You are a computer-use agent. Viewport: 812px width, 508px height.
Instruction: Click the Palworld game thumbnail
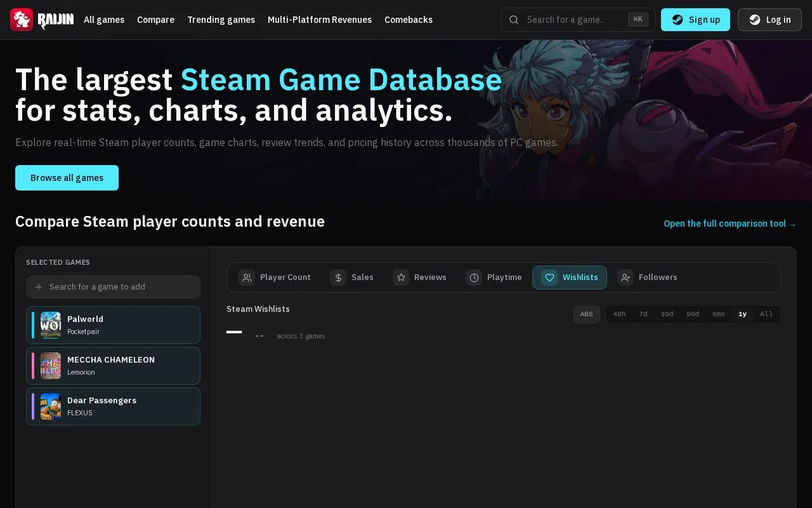click(51, 325)
